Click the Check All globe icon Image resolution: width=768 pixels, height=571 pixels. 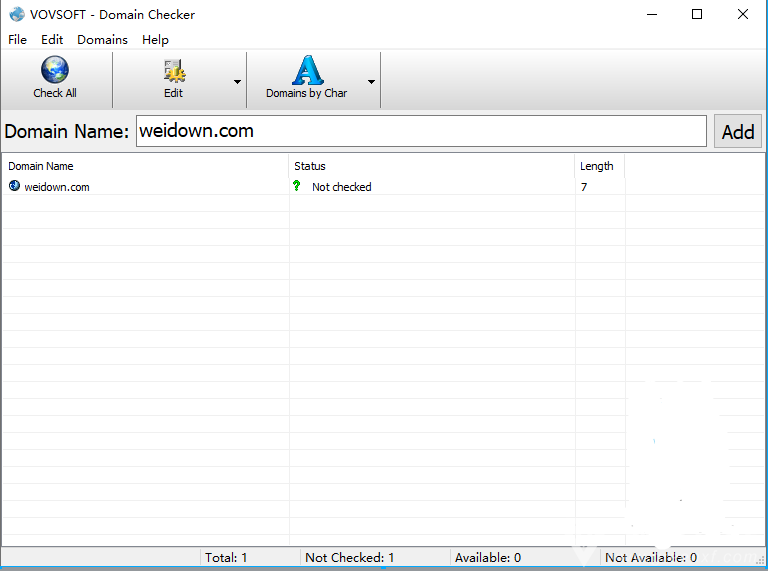pos(54,70)
